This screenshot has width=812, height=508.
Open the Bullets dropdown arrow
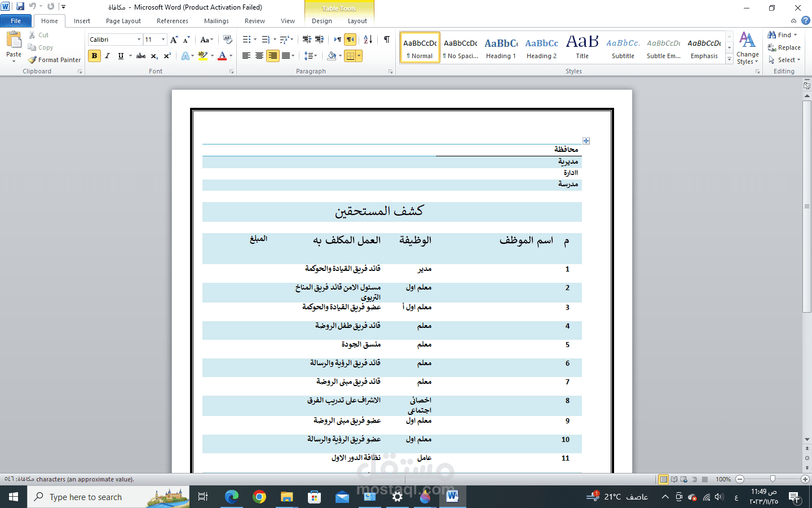(255, 40)
